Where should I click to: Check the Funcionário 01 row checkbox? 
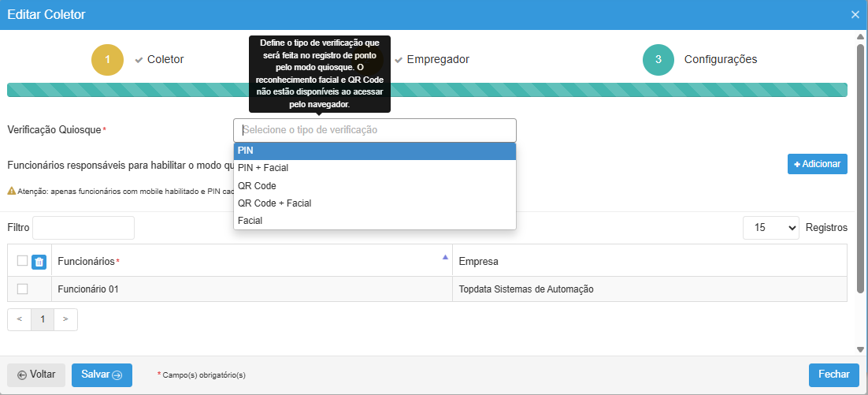point(22,289)
